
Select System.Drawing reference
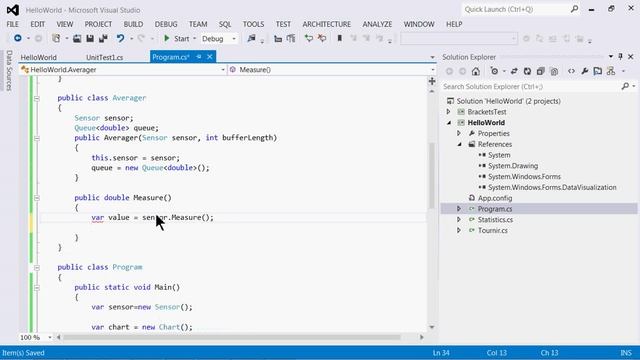513,166
